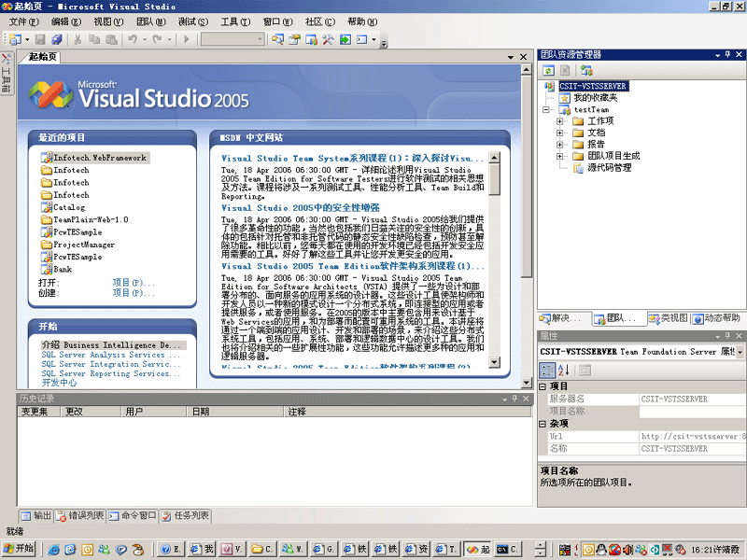This screenshot has height=560, width=747.
Task: Switch to the 动态帮助 tab
Action: 717,318
